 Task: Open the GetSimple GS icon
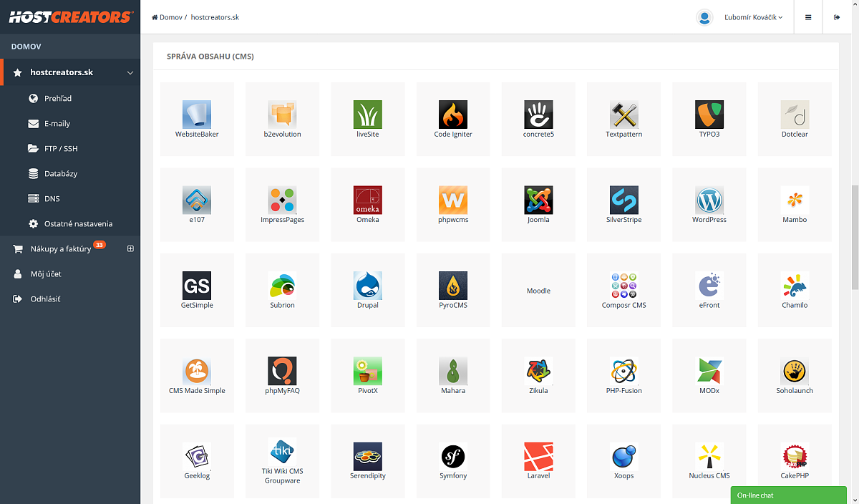coord(197,285)
